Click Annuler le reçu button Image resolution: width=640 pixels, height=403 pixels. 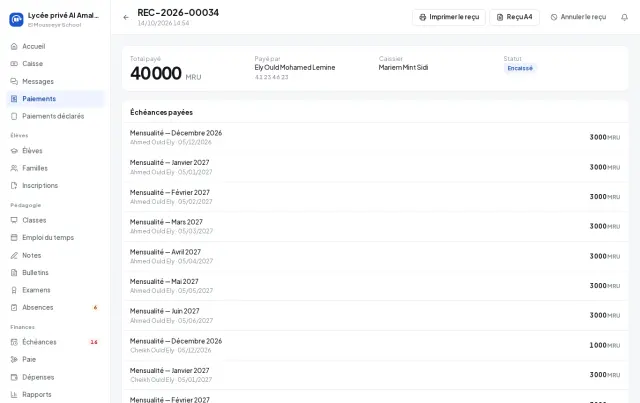(x=578, y=17)
